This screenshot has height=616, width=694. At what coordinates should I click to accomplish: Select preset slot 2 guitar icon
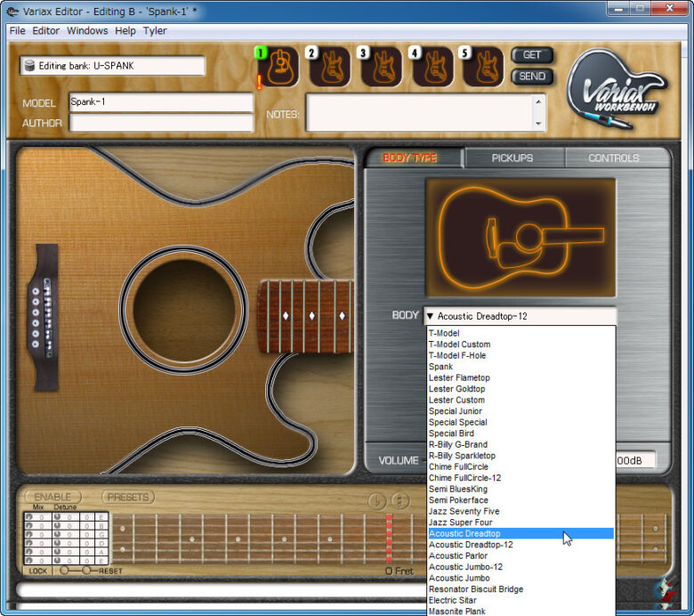click(x=330, y=68)
